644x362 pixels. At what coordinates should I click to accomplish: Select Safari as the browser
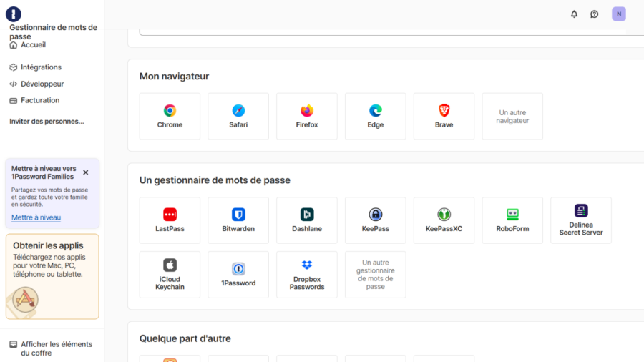click(238, 116)
